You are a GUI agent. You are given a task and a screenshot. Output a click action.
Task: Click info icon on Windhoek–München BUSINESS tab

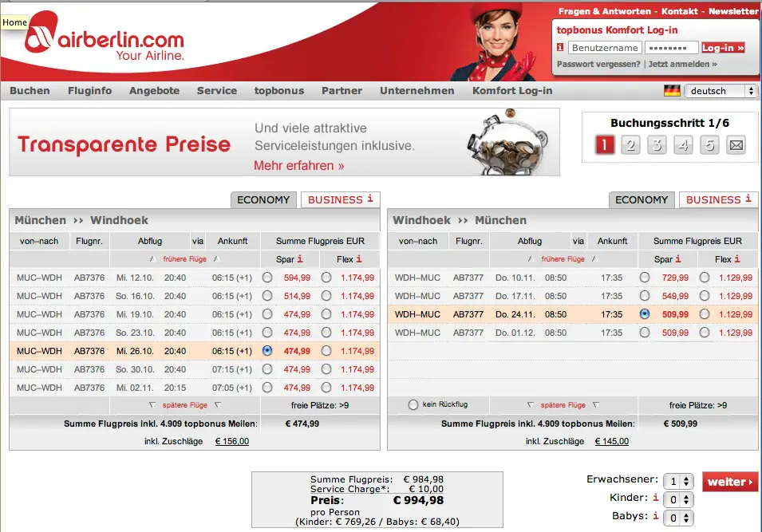click(748, 199)
